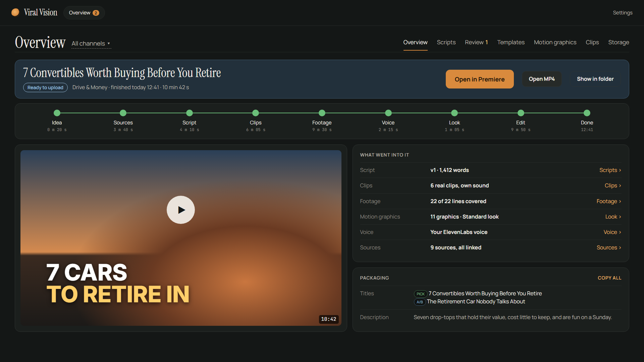
Task: Select the Sources stage marker
Action: pos(123,113)
